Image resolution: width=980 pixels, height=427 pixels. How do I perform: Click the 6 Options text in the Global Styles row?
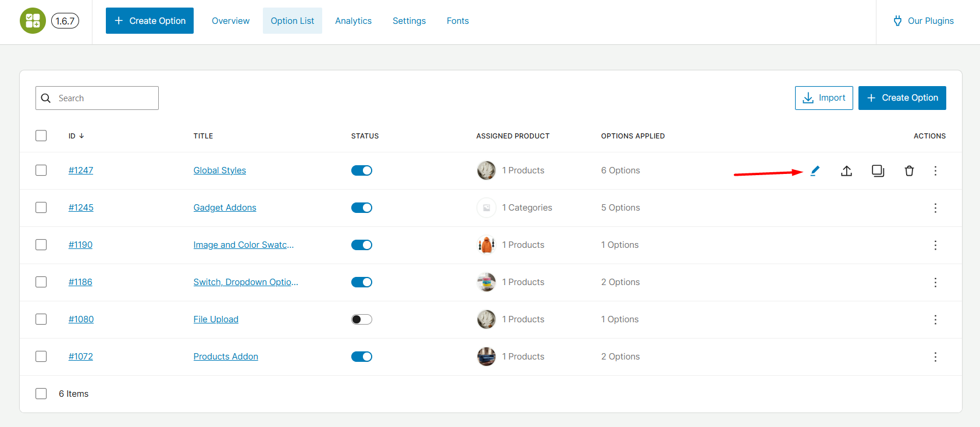coord(621,170)
